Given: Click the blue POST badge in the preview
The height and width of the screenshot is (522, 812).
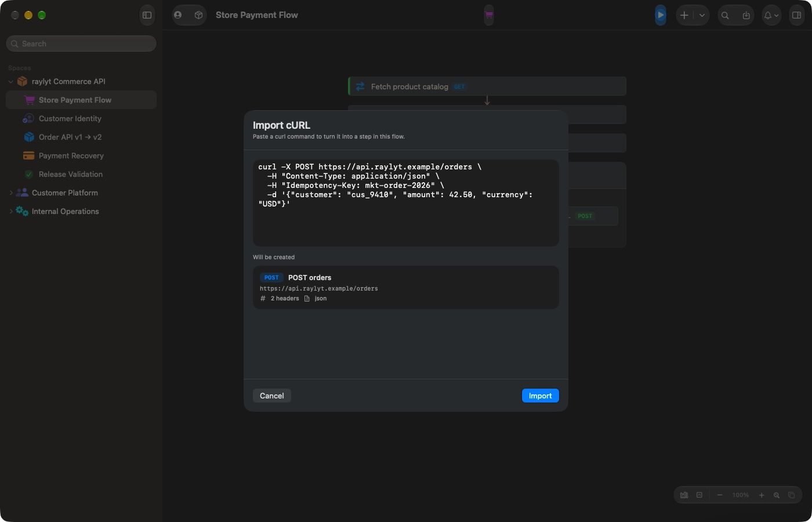Looking at the screenshot, I should pos(271,278).
